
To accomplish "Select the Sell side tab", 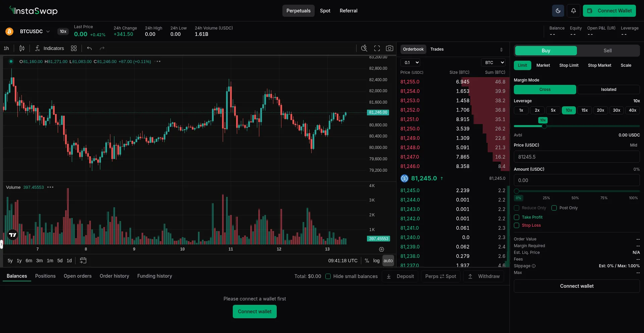I will point(608,51).
